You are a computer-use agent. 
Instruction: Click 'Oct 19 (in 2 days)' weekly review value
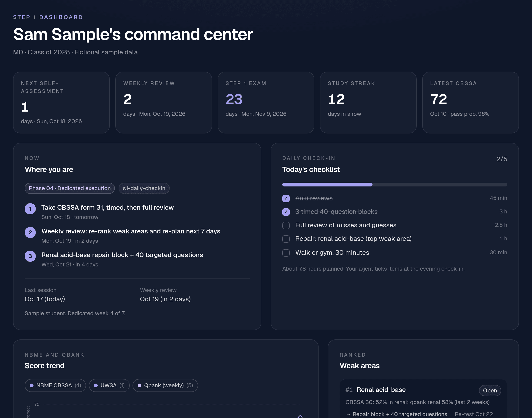(x=165, y=299)
